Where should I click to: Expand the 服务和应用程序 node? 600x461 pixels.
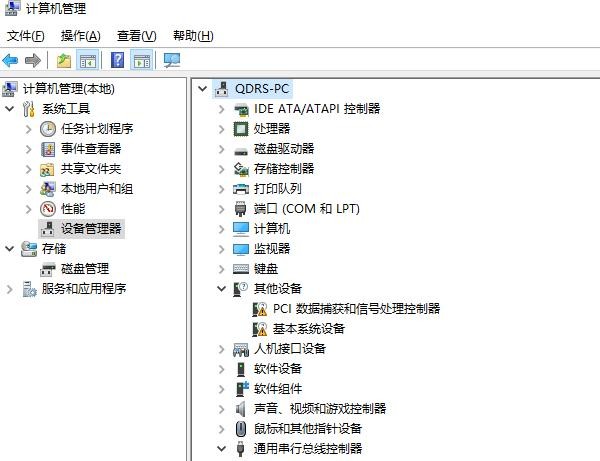(x=10, y=289)
